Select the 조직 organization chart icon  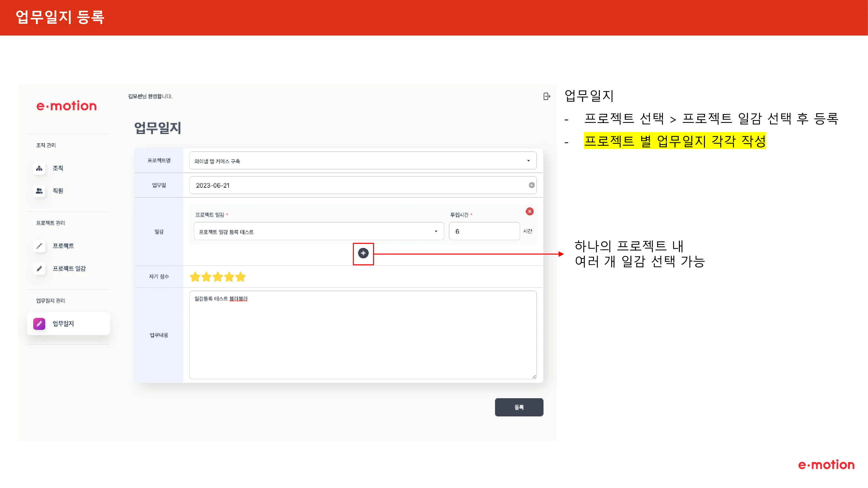click(39, 168)
